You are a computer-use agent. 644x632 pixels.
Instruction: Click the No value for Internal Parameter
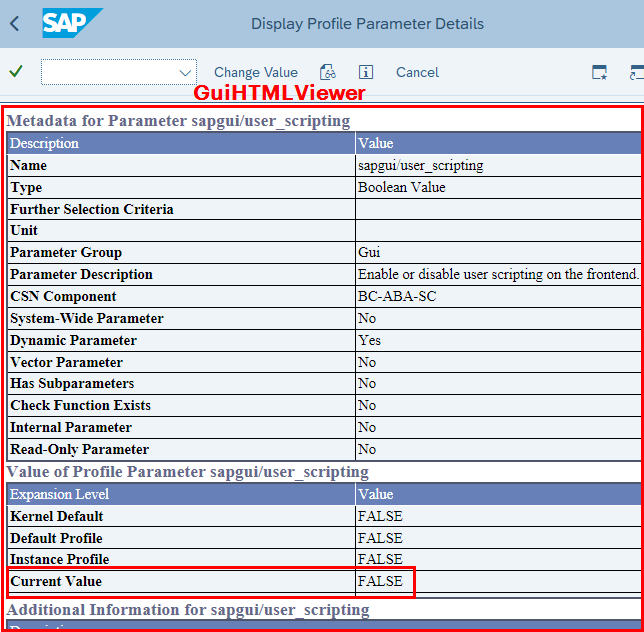click(367, 427)
